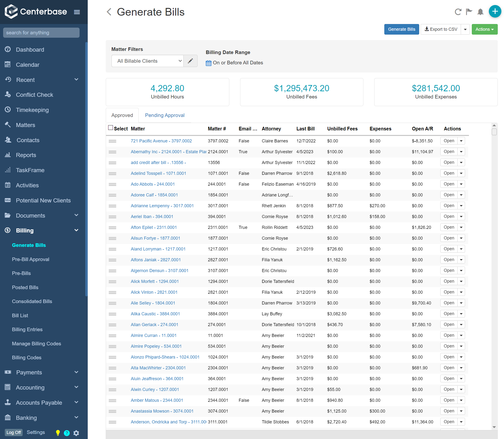Open notifications via the bell icon
This screenshot has height=439, width=504.
[x=480, y=12]
